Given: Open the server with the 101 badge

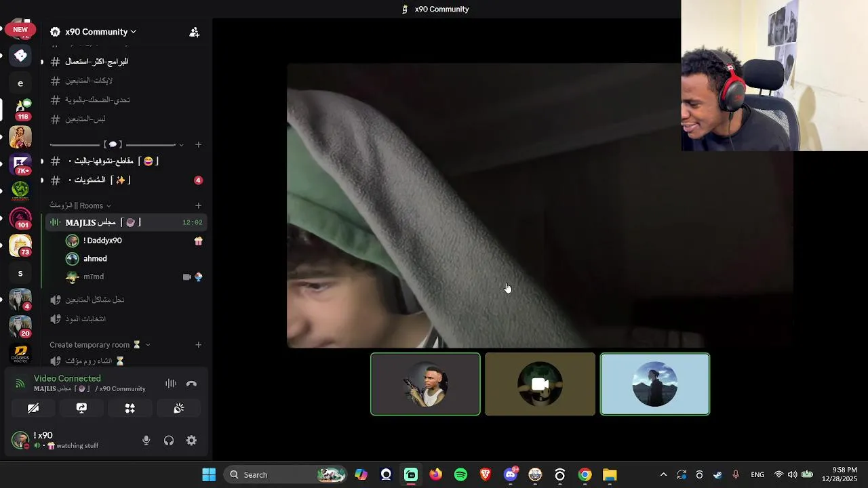Looking at the screenshot, I should [x=20, y=218].
